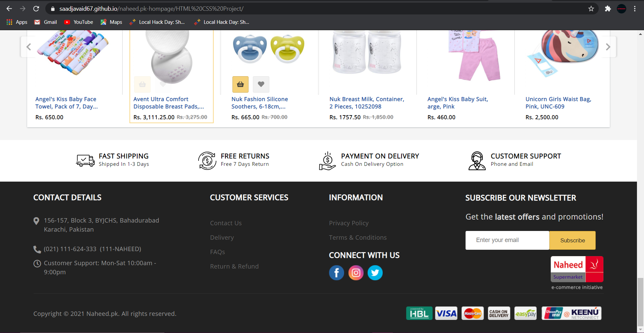Open Naheed's Facebook page
The width and height of the screenshot is (644, 333).
(x=336, y=273)
